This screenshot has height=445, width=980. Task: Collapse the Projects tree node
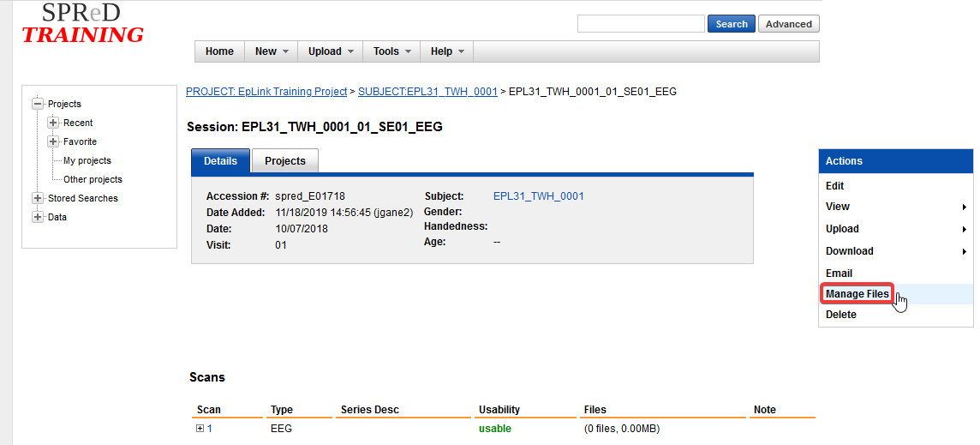[37, 104]
